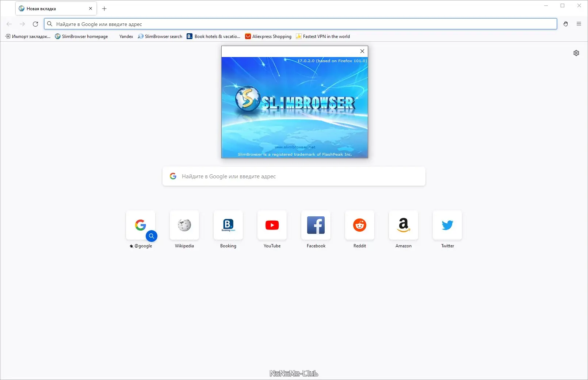Open Yandex bookmark
Viewport: 588px width, 380px height.
pos(126,37)
